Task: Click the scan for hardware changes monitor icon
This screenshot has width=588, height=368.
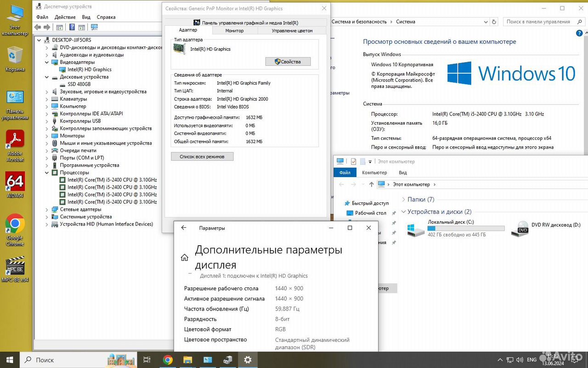Action: coord(94,27)
